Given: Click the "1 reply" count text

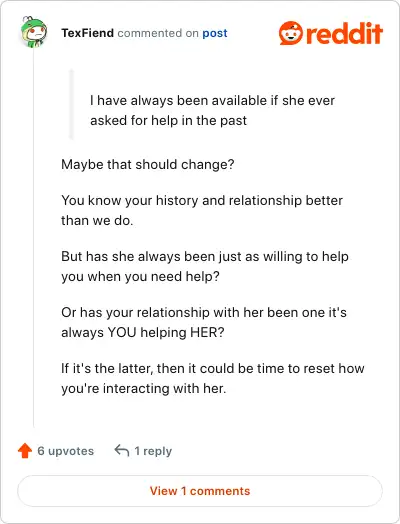Looking at the screenshot, I should click(x=153, y=451).
